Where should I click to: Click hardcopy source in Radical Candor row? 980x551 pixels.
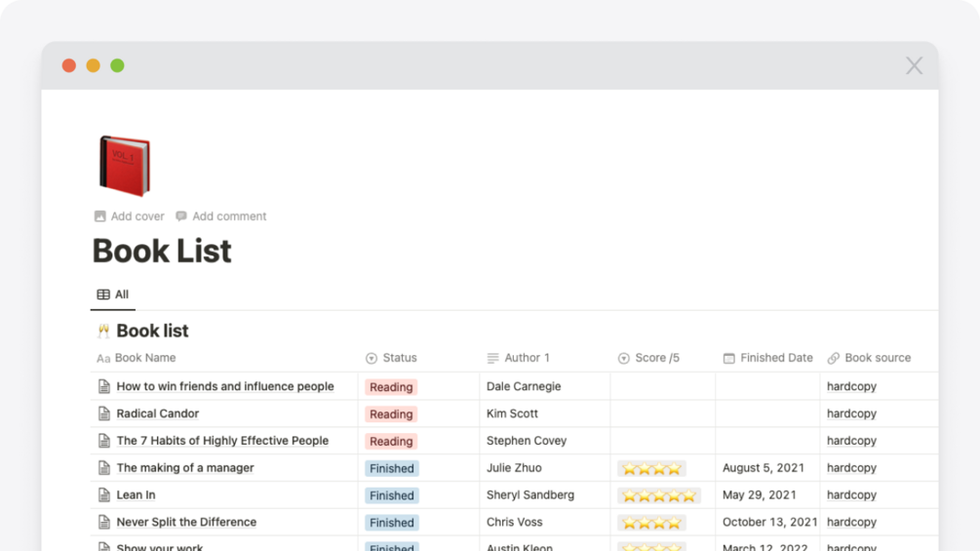[x=851, y=413]
